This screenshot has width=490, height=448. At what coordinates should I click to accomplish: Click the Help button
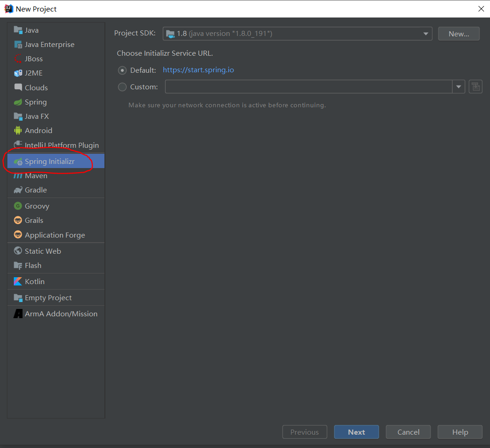460,432
